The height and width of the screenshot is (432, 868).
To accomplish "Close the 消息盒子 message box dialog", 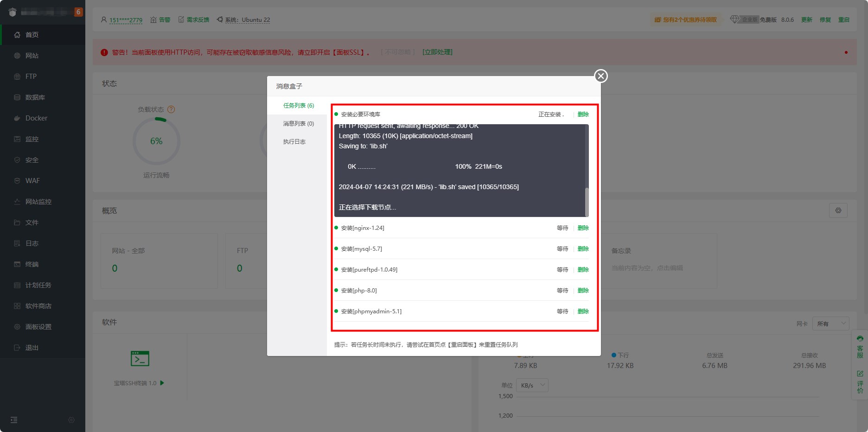I will tap(601, 76).
